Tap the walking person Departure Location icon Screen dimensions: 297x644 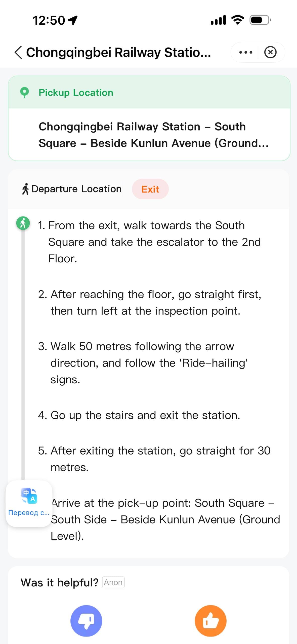[25, 189]
